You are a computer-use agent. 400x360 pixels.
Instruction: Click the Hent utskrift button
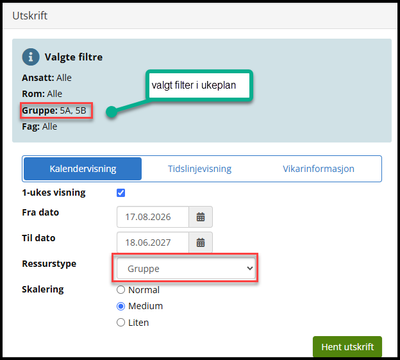pos(347,347)
